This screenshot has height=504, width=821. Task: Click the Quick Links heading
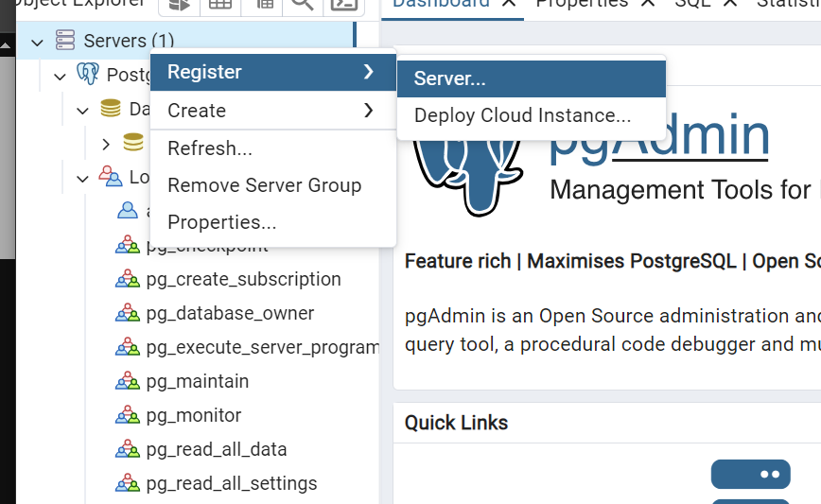click(x=456, y=423)
